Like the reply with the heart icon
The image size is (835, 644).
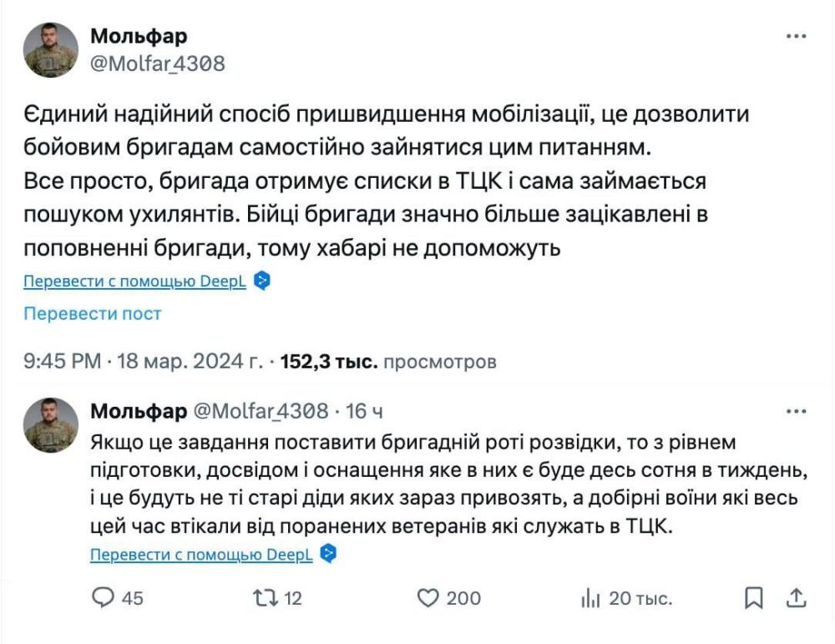[428, 598]
